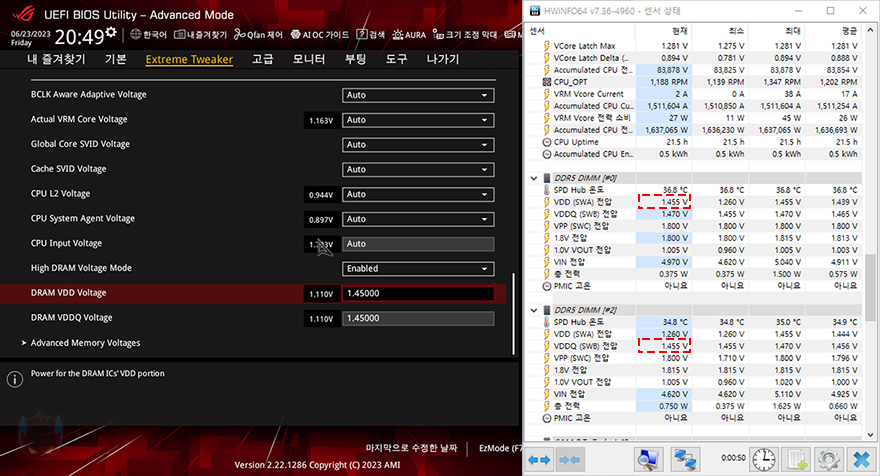Open CPU System Agent Voltage dropdown

click(x=418, y=219)
